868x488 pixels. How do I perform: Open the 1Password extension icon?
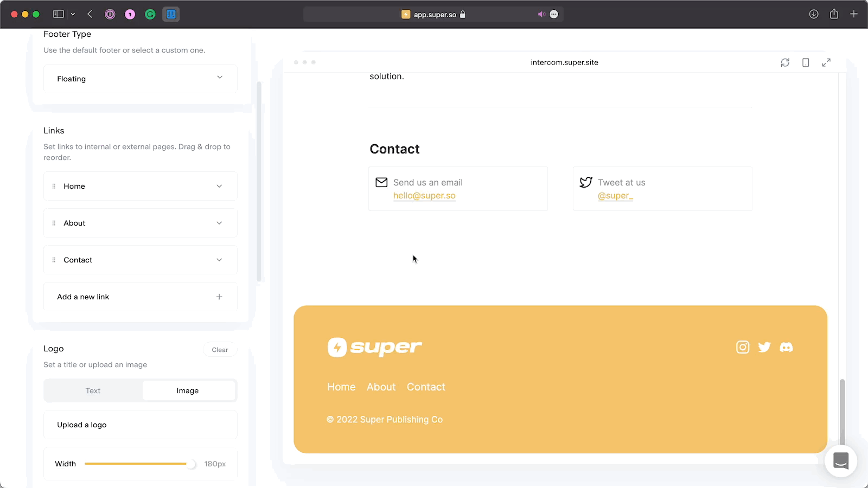(x=110, y=14)
